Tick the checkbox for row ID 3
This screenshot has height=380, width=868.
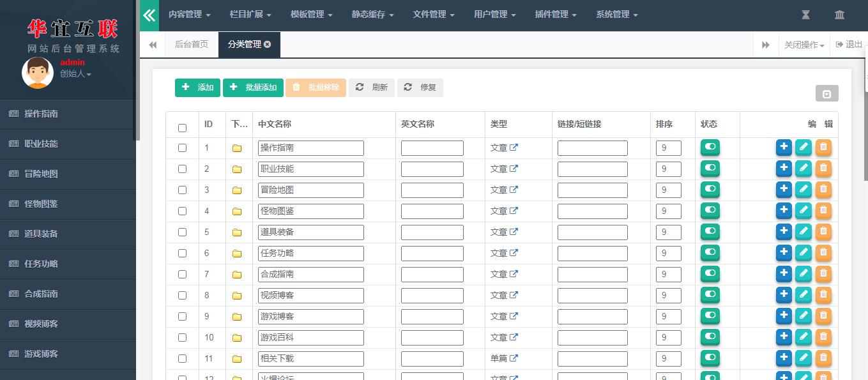point(182,190)
